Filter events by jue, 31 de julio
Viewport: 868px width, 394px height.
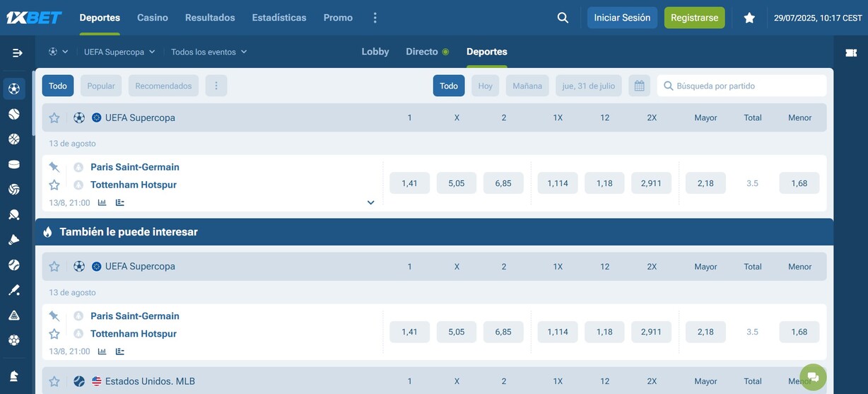[x=589, y=86]
